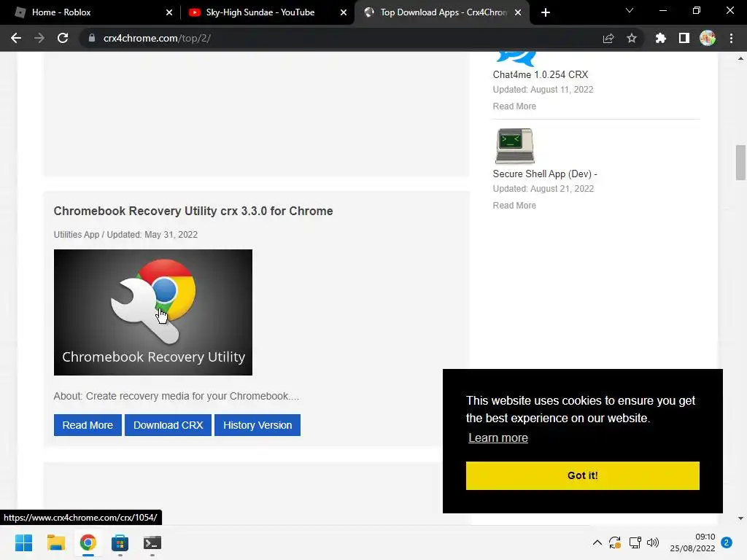
Task: Open the Chrome side panel
Action: pos(684,38)
